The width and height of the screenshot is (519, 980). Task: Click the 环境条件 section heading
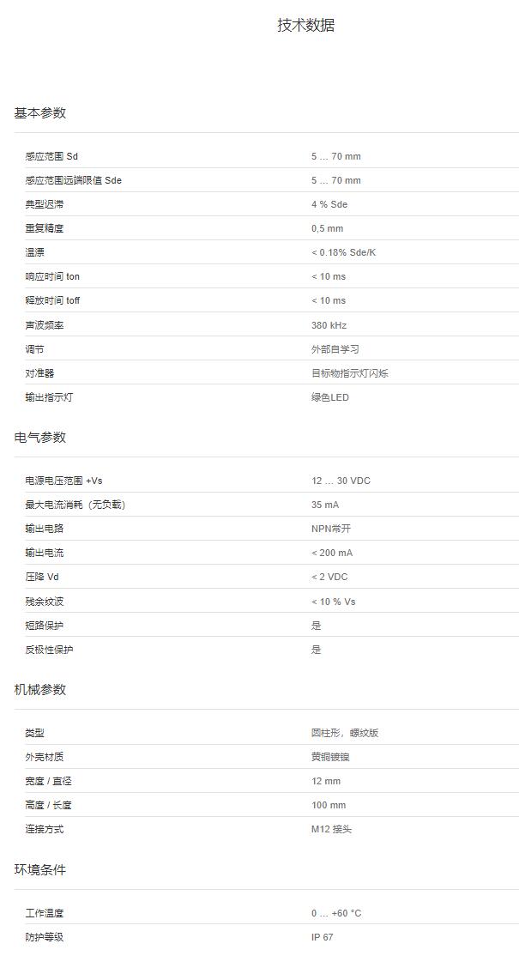click(40, 870)
